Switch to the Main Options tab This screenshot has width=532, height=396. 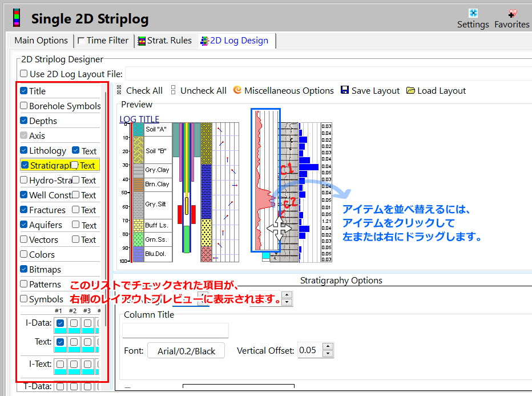(x=41, y=41)
